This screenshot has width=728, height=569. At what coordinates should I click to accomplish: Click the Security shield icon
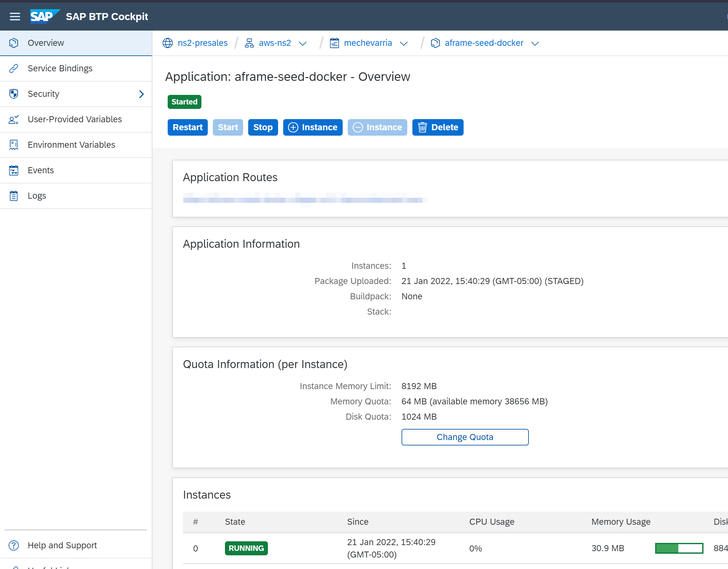(14, 94)
